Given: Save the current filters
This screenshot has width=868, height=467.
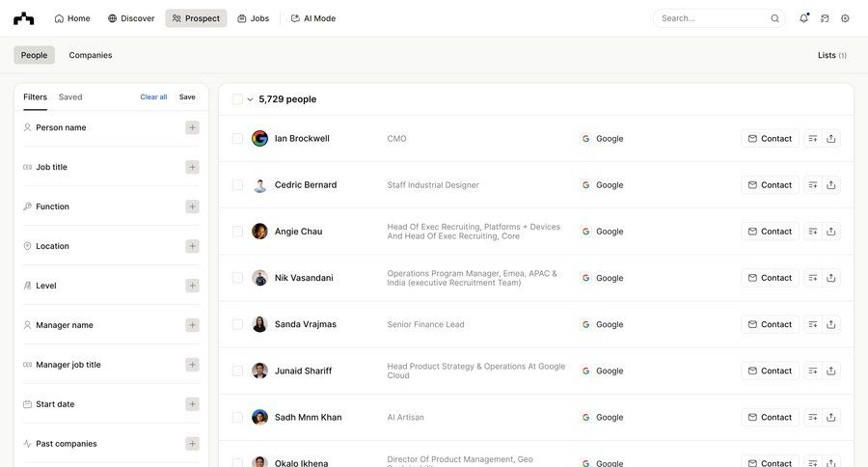Looking at the screenshot, I should click(187, 96).
